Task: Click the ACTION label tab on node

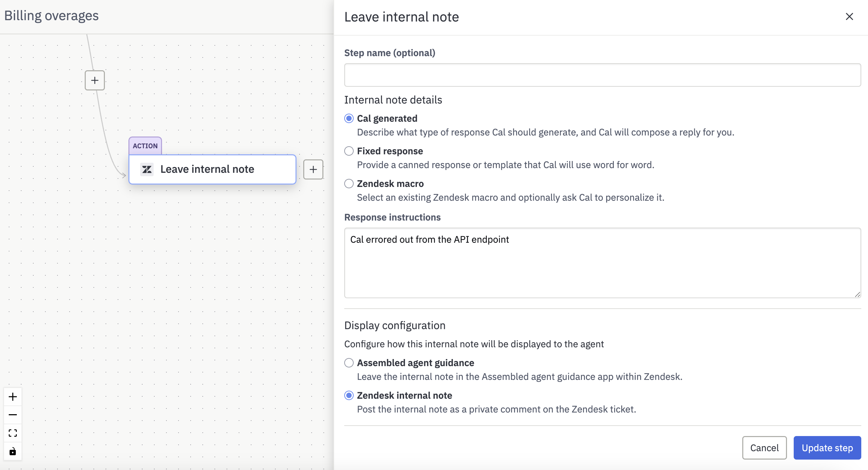Action: click(x=145, y=146)
